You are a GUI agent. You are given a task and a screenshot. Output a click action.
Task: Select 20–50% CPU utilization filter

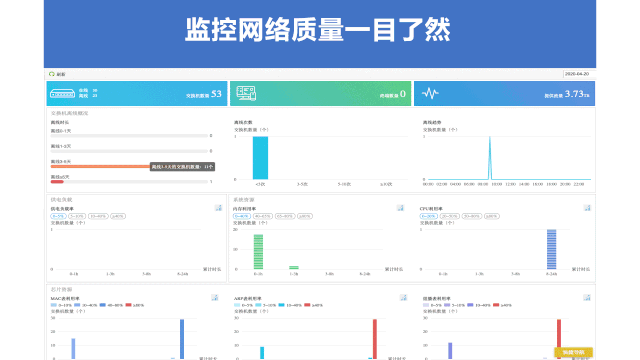(x=450, y=216)
